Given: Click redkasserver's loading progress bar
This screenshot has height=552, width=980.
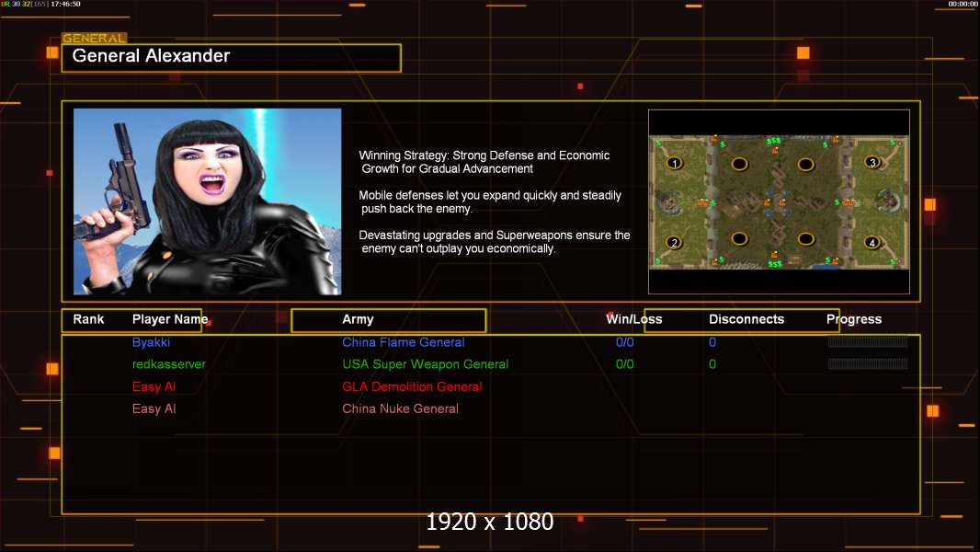Looking at the screenshot, I should tap(868, 363).
